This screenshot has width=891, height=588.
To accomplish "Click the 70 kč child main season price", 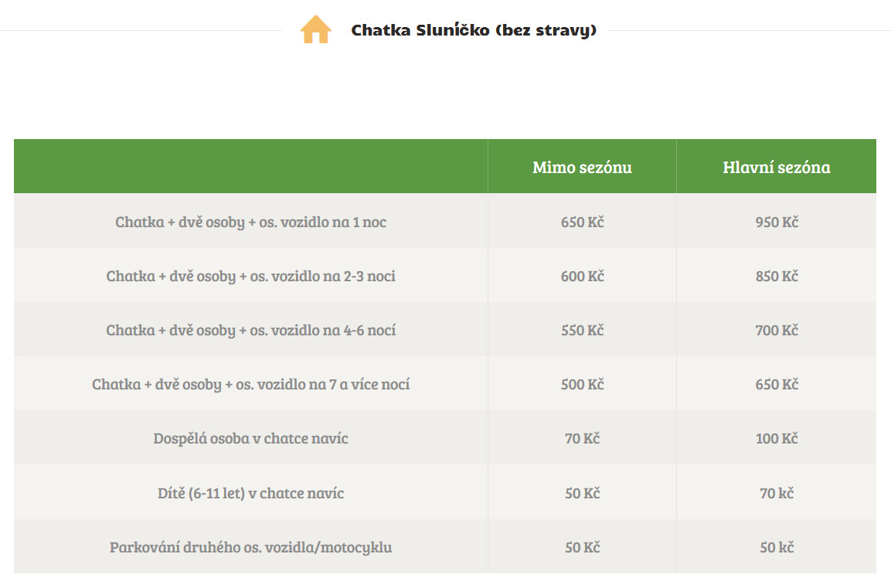I will (777, 494).
